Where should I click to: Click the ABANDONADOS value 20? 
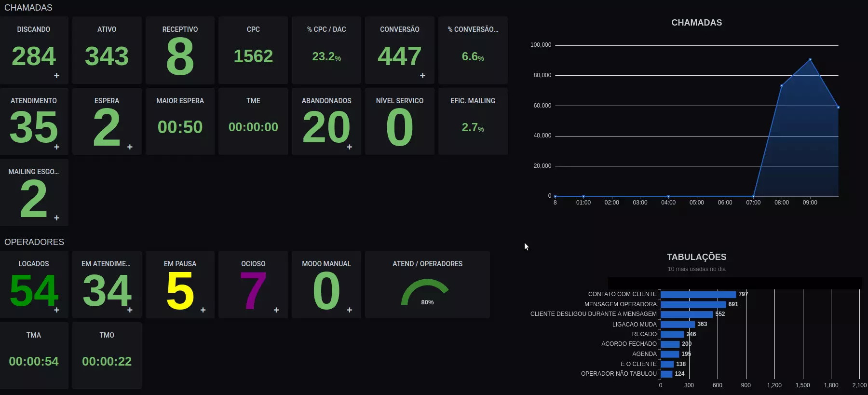coord(326,127)
